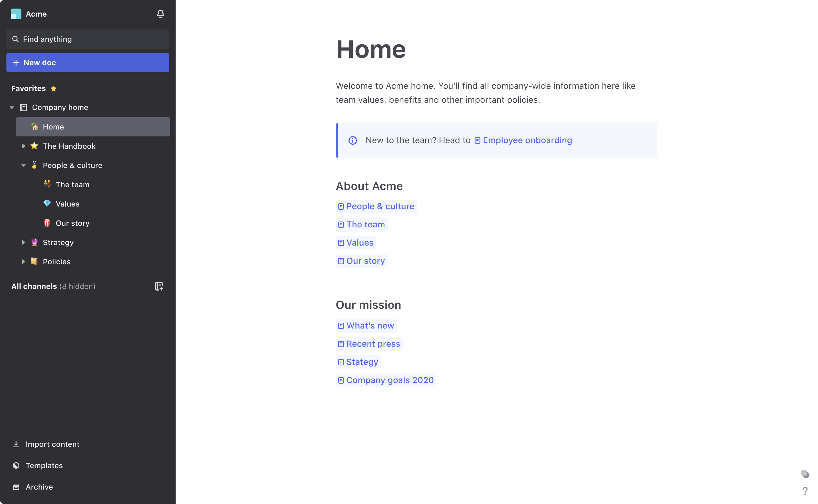The image size is (818, 504).
Task: Collapse the Company home channel
Action: (12, 107)
